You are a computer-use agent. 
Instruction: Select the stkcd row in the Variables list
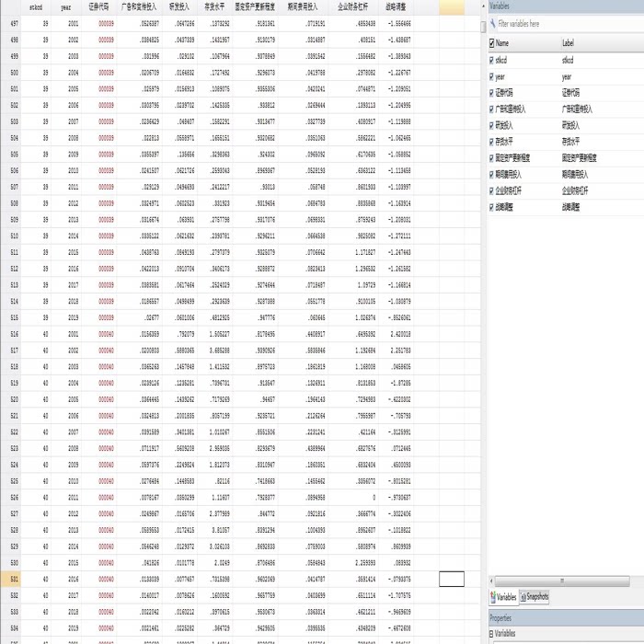point(567,61)
